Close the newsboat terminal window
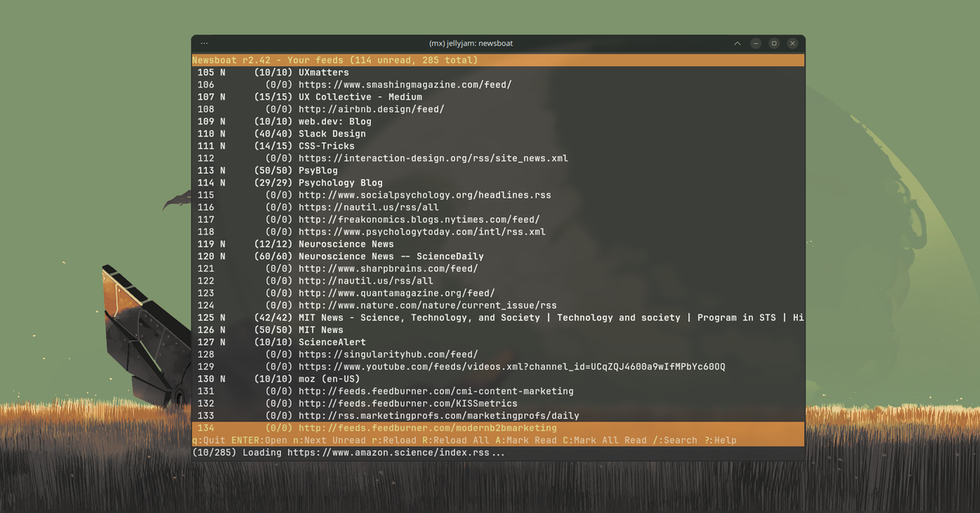Screen dimensions: 980x513 (x=792, y=43)
